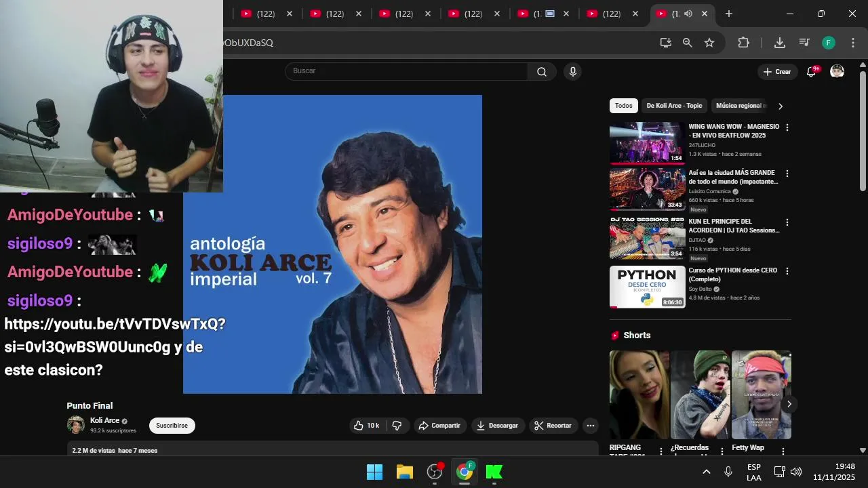Click the Punto Final video title
This screenshot has width=868, height=488.
coord(90,406)
